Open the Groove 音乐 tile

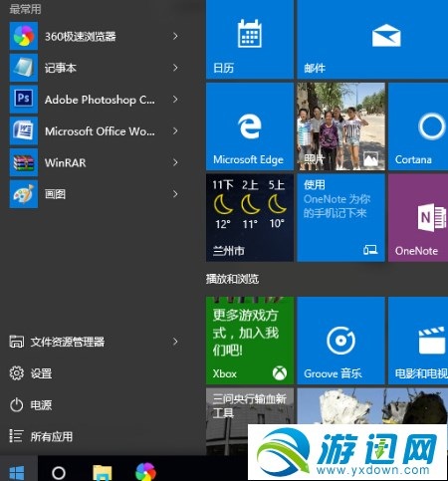pyautogui.click(x=340, y=341)
